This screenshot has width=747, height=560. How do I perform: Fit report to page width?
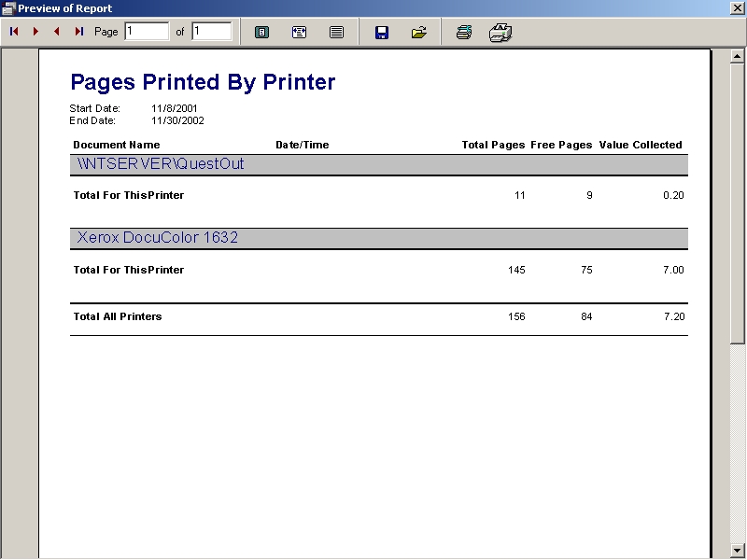[299, 33]
